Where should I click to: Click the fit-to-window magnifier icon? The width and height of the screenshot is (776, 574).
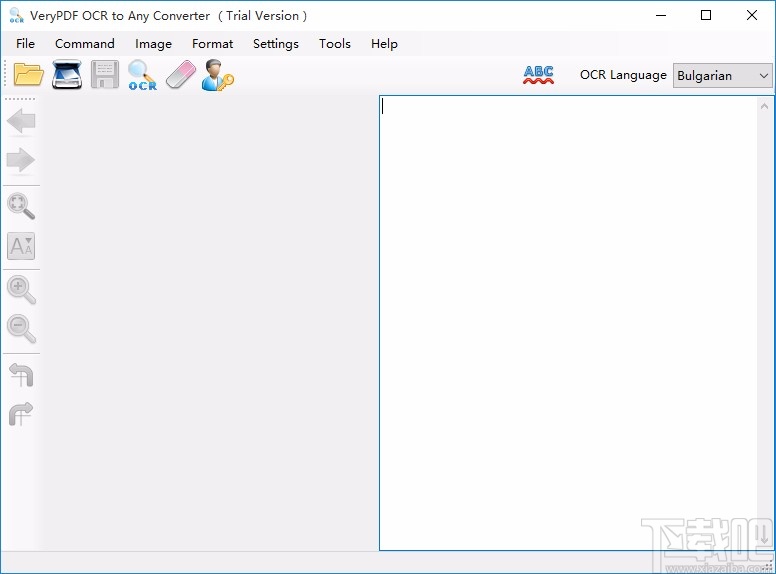pyautogui.click(x=21, y=206)
